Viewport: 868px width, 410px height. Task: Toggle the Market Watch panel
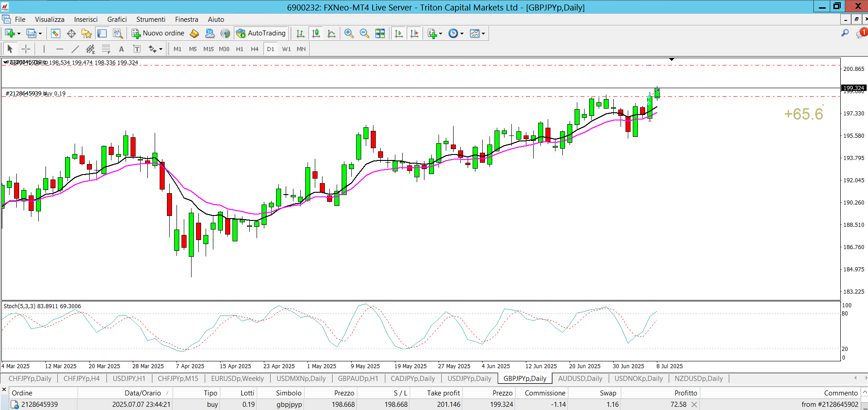(56, 33)
